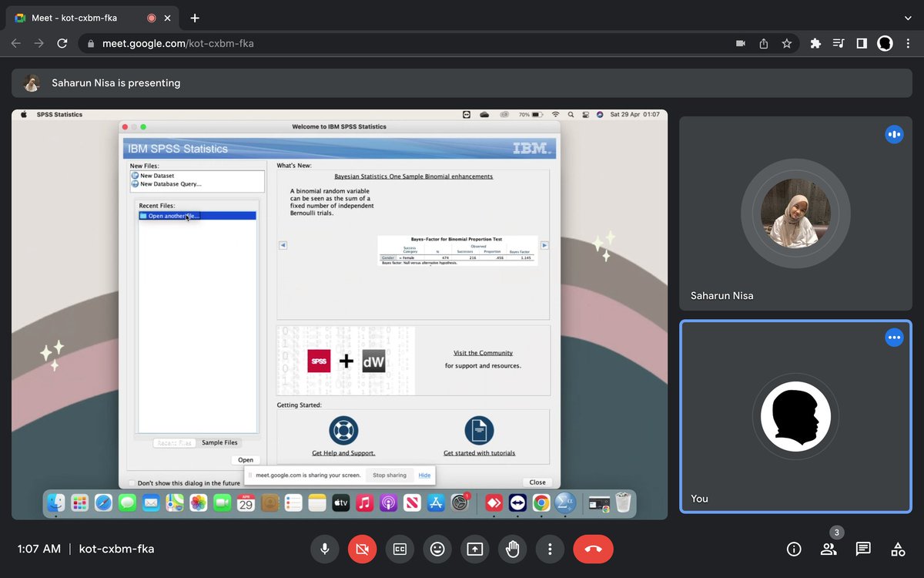The height and width of the screenshot is (578, 924).
Task: Show next What's New slide
Action: click(544, 245)
